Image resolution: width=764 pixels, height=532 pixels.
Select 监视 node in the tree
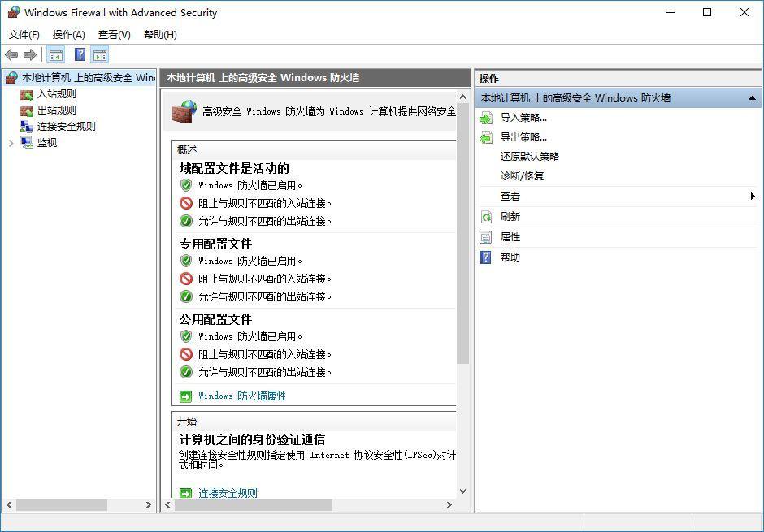(47, 143)
